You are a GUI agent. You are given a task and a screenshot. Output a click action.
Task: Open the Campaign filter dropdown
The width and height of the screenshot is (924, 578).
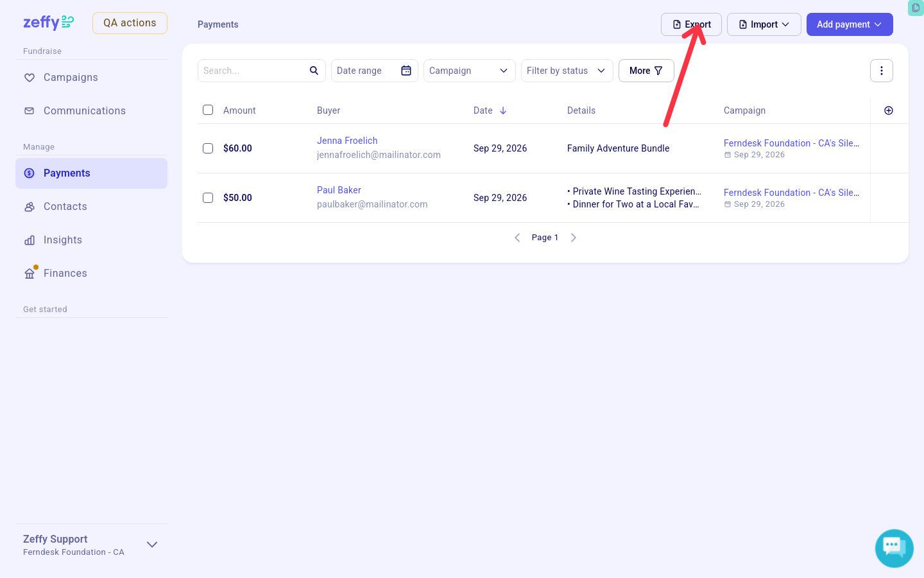click(x=470, y=71)
